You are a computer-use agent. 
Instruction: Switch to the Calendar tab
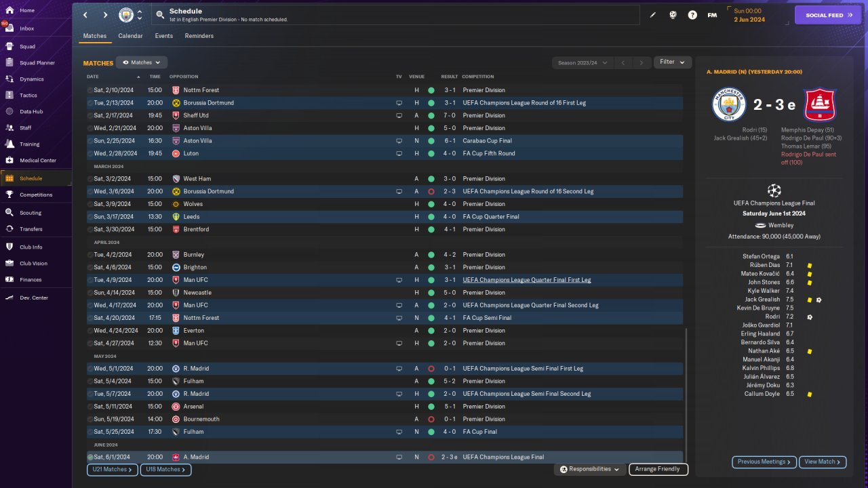tap(130, 36)
